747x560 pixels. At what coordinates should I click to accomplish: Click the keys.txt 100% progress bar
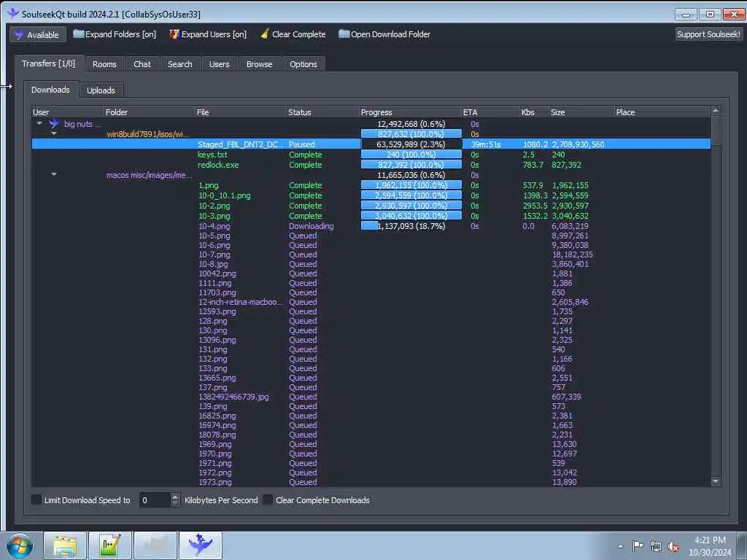coord(411,155)
